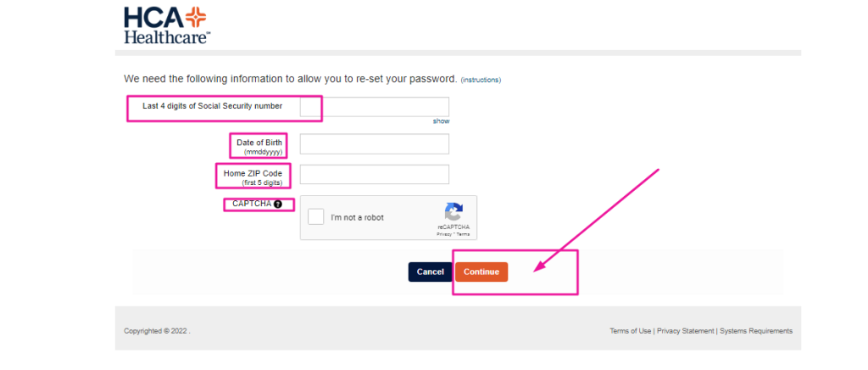868x370 pixels.
Task: Check the "I'm not a robot" checkbox
Action: [316, 216]
